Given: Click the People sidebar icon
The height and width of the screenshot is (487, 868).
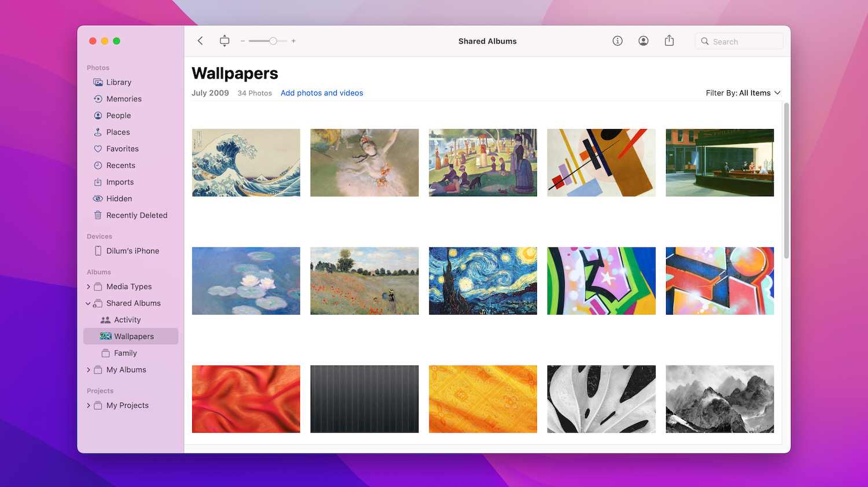Looking at the screenshot, I should pyautogui.click(x=98, y=116).
